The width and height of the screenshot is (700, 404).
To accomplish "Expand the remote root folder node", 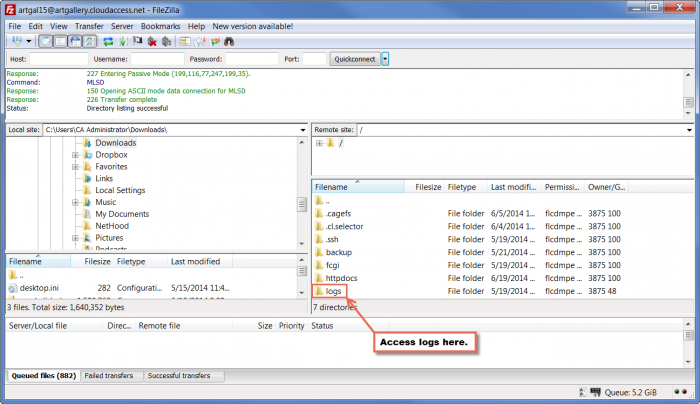I will [319, 143].
